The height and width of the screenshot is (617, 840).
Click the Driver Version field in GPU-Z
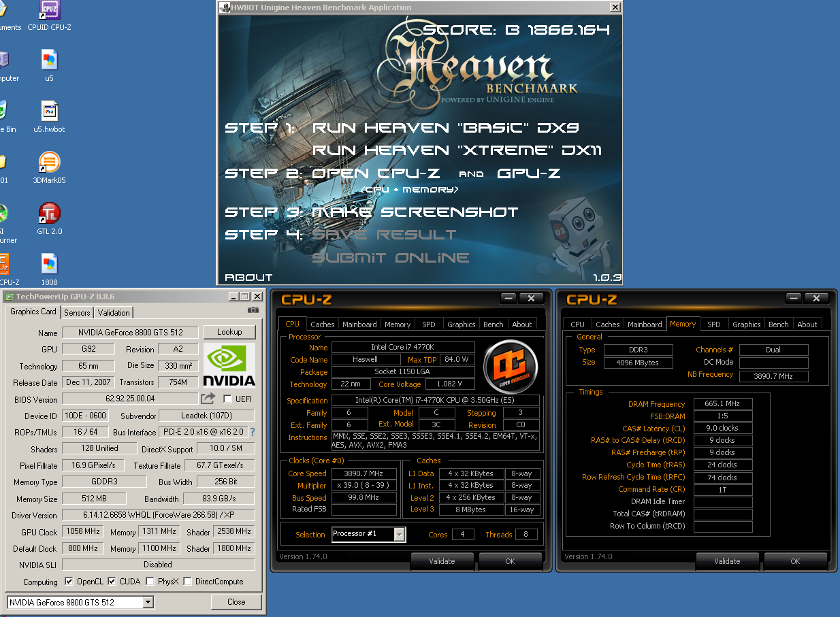[x=158, y=515]
